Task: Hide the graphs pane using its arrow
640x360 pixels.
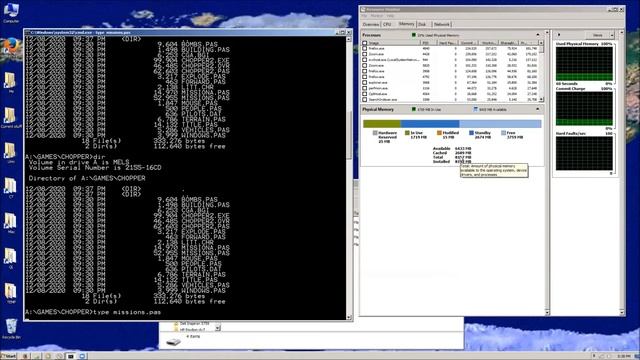Action: [559, 35]
